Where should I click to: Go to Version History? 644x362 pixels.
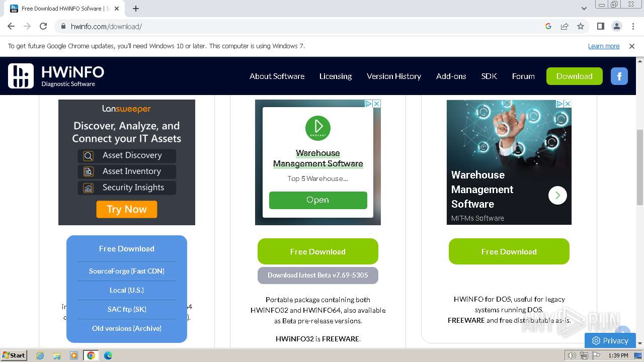394,76
